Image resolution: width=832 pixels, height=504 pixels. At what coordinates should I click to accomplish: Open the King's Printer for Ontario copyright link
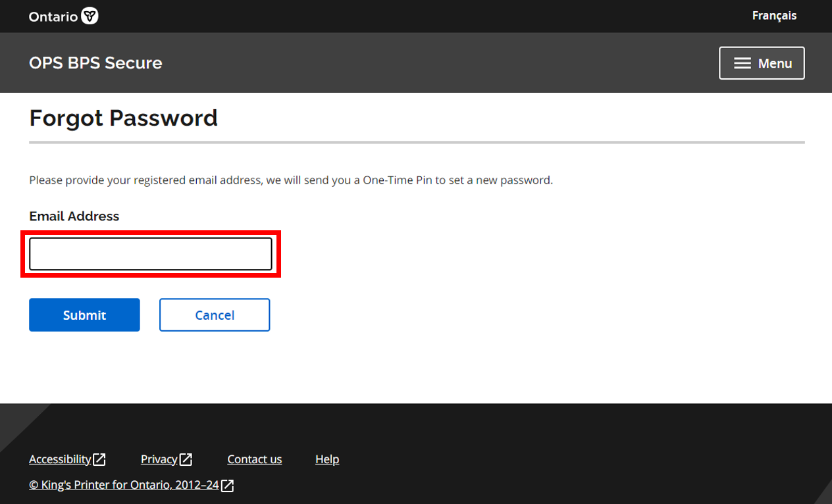click(124, 486)
